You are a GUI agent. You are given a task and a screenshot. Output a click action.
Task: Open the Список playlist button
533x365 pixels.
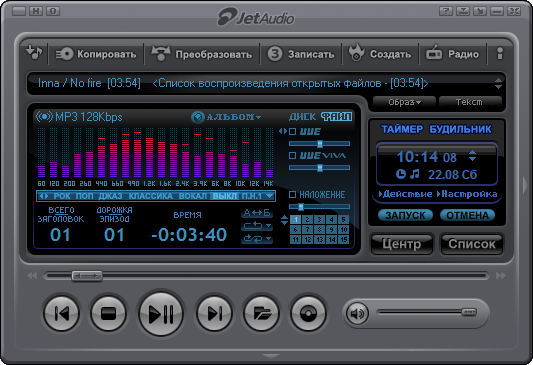(471, 244)
